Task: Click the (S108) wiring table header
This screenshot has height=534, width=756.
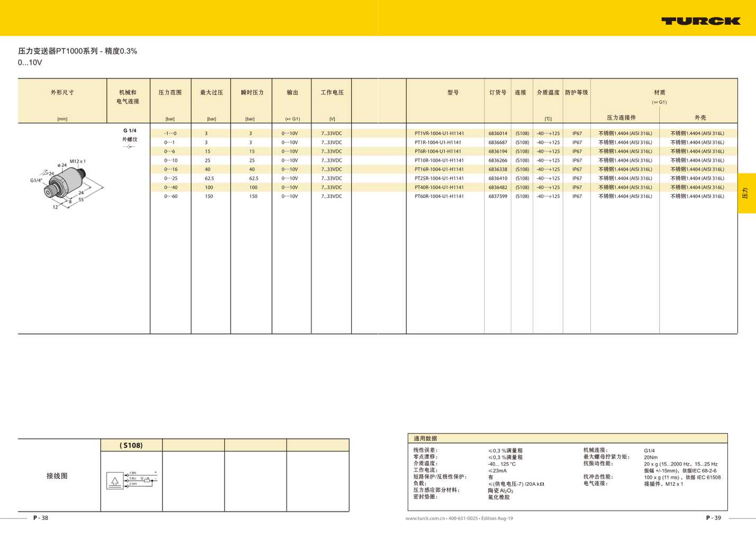Action: click(x=131, y=445)
